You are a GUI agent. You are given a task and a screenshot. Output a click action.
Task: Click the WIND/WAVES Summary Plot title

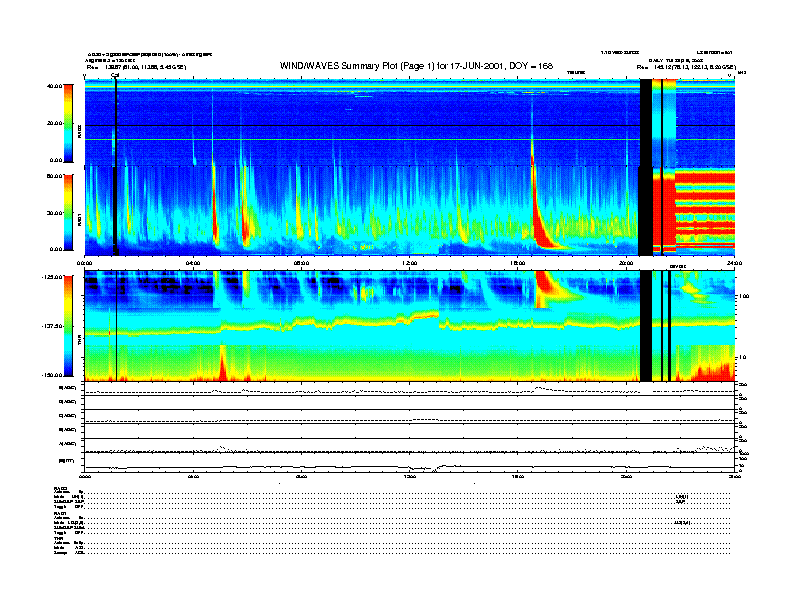[416, 66]
